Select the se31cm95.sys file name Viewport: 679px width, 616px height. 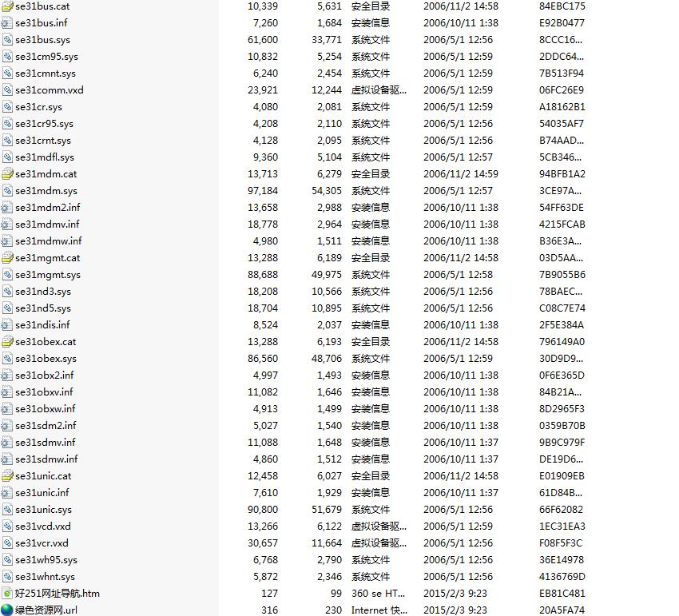tap(46, 57)
